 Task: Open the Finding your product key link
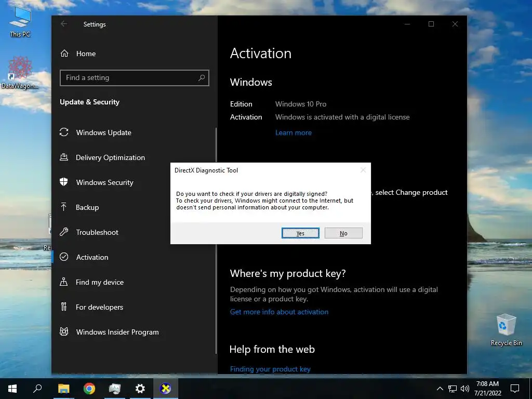(x=270, y=369)
